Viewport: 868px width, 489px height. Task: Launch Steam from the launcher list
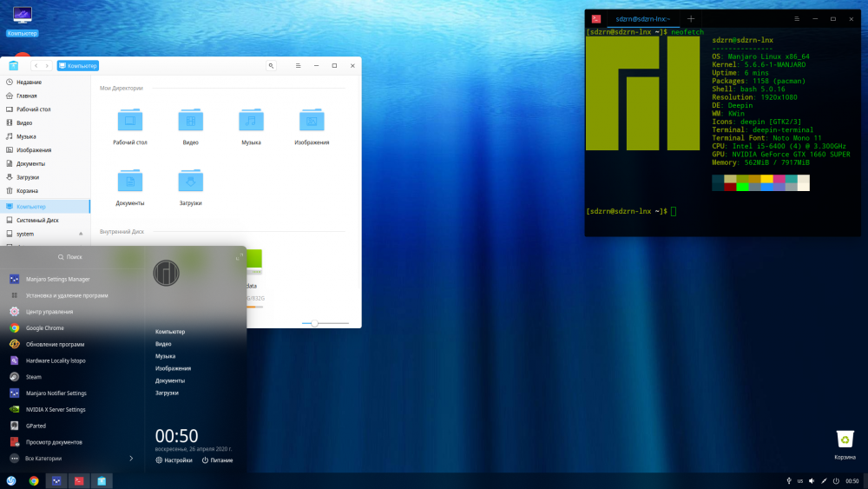[33, 377]
